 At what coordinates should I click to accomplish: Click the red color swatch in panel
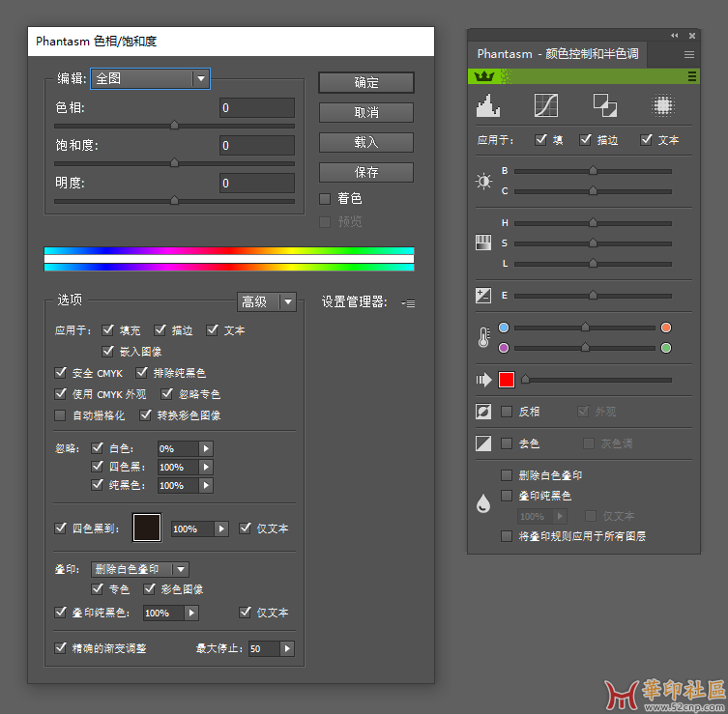click(506, 380)
